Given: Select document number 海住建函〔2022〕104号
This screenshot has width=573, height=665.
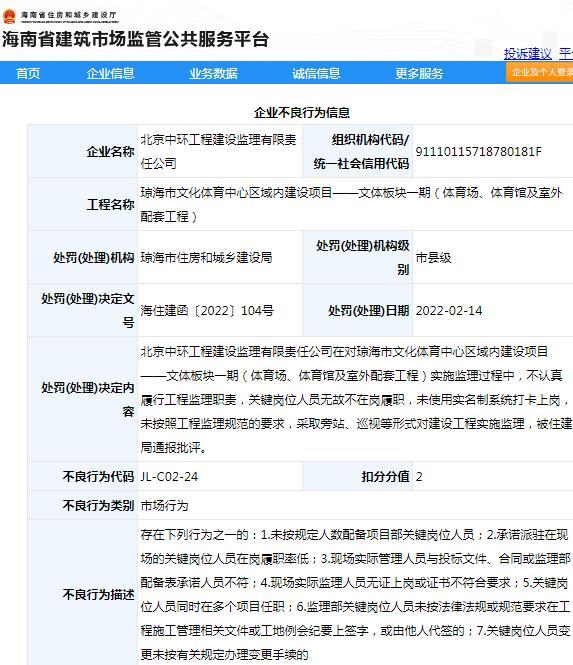Looking at the screenshot, I should pyautogui.click(x=207, y=310).
